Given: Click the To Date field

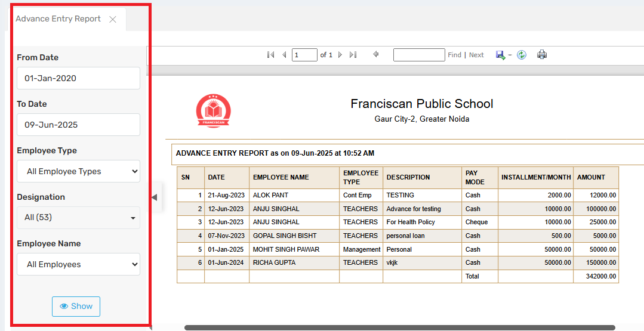Looking at the screenshot, I should [x=78, y=125].
